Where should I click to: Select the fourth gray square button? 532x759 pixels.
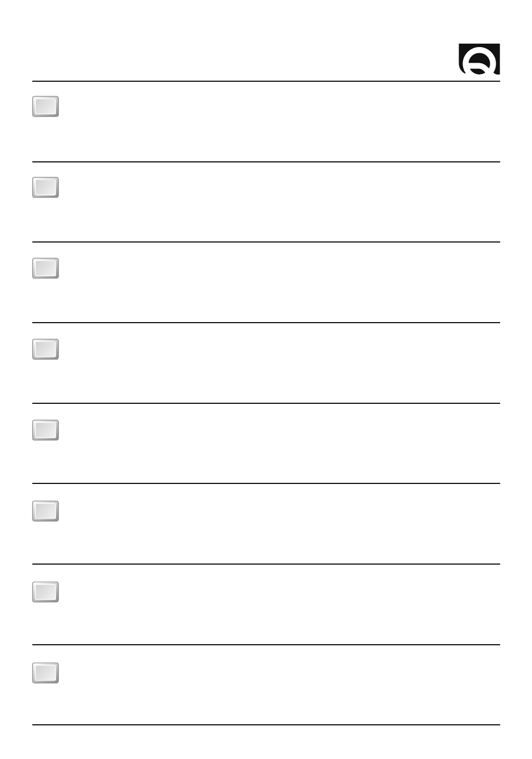[45, 349]
